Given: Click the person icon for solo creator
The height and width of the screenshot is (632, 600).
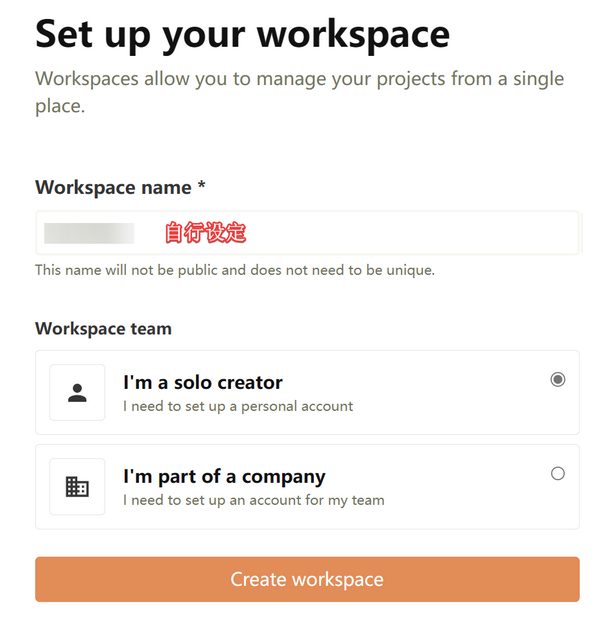Looking at the screenshot, I should click(77, 393).
